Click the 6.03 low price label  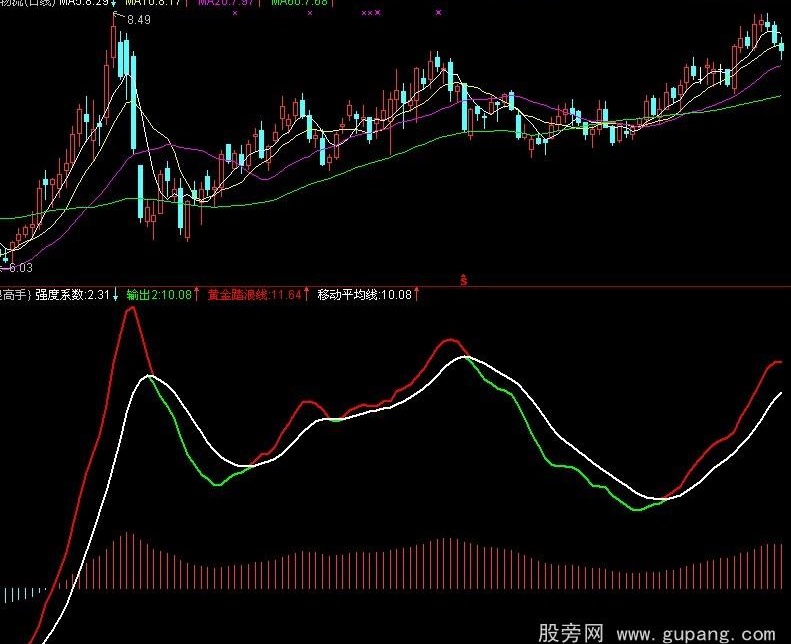pos(21,268)
